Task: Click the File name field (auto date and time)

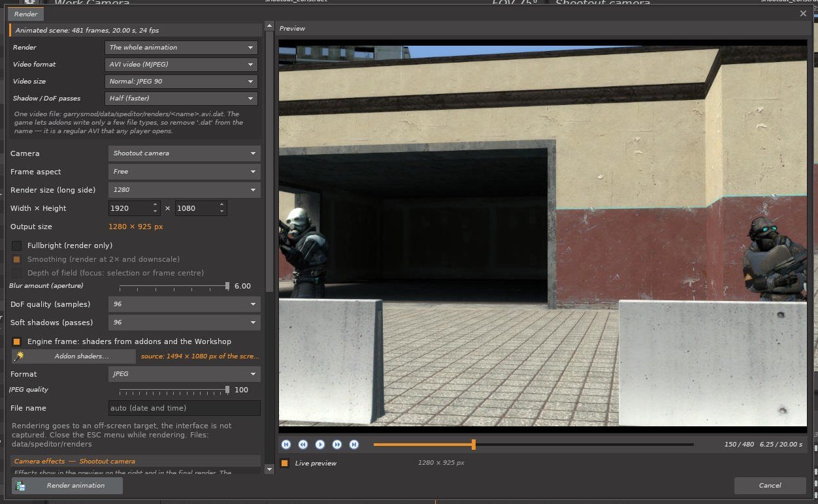Action: (x=184, y=408)
